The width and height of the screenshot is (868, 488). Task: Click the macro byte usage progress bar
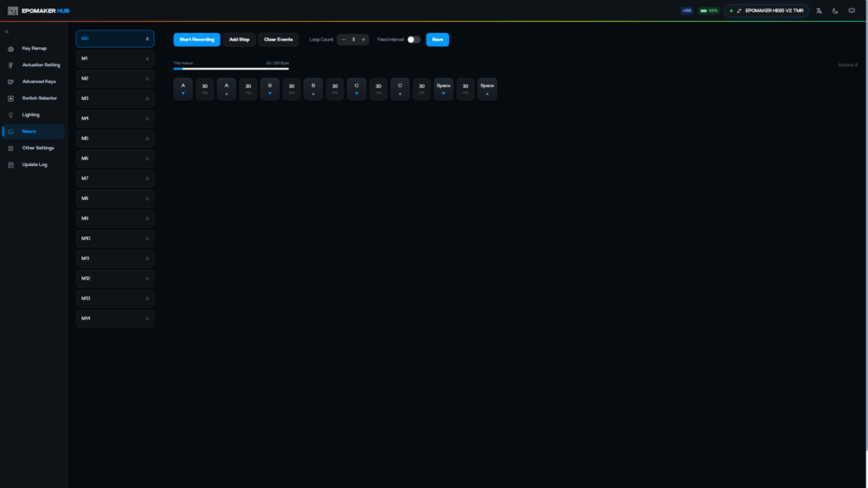point(231,69)
